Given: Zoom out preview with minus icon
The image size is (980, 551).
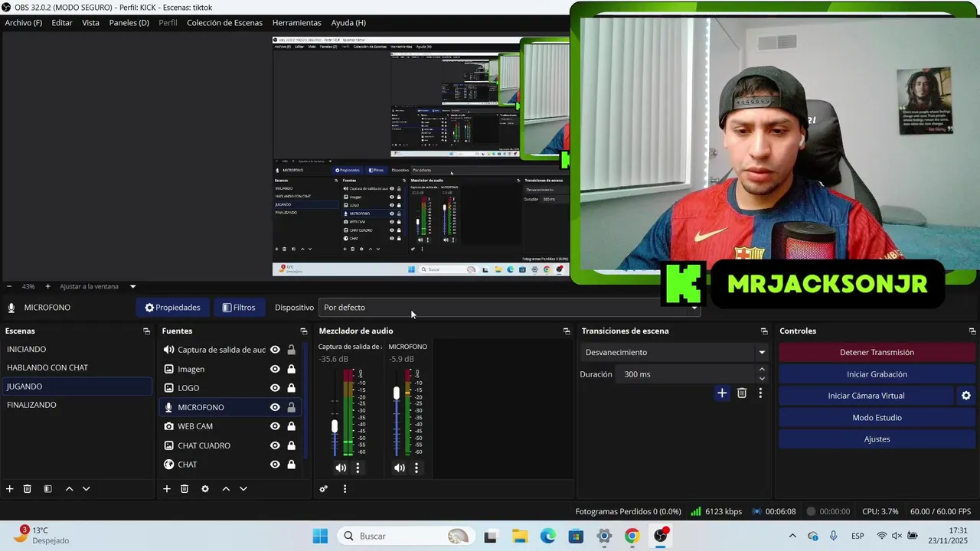Looking at the screenshot, I should [9, 286].
